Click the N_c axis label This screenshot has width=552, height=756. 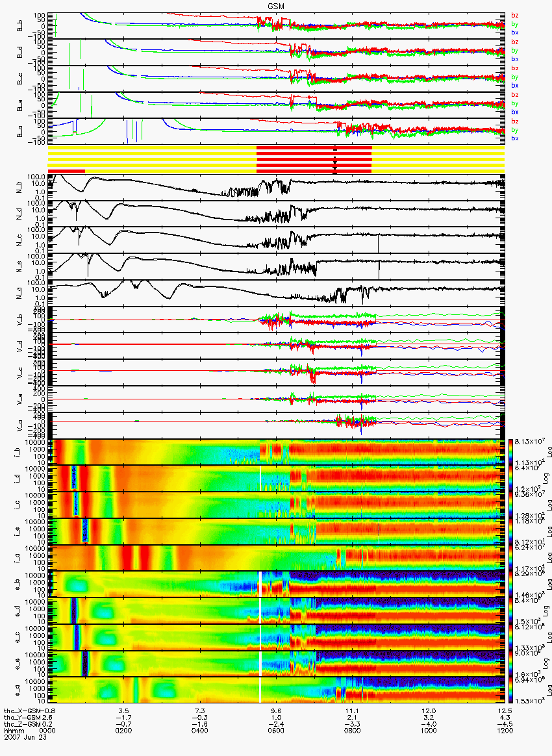[19, 240]
